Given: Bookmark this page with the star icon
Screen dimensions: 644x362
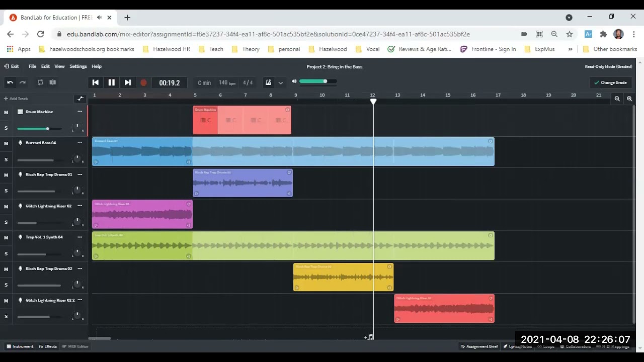Looking at the screenshot, I should tap(570, 34).
